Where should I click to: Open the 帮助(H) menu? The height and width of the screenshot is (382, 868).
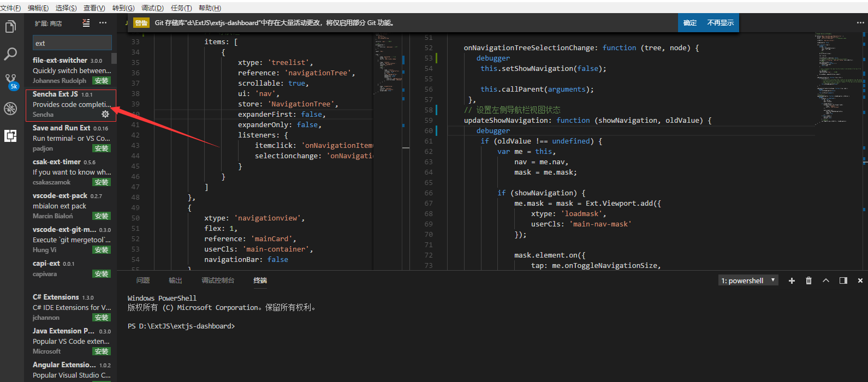click(210, 8)
